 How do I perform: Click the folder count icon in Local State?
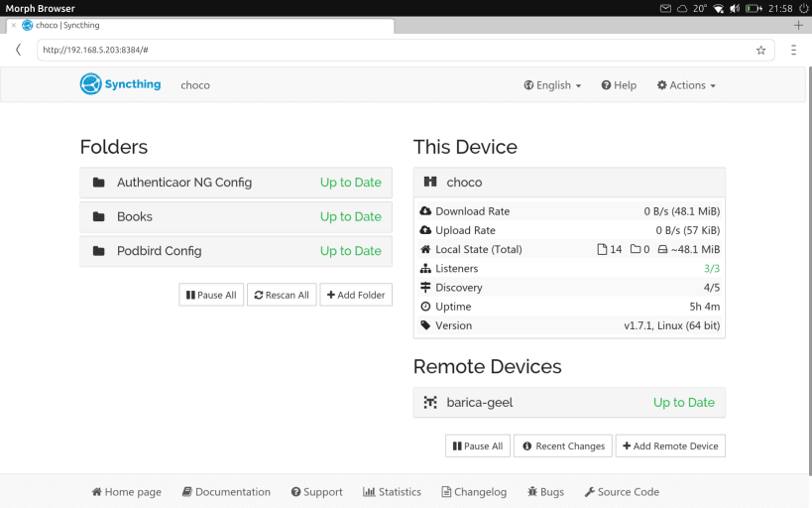point(636,249)
